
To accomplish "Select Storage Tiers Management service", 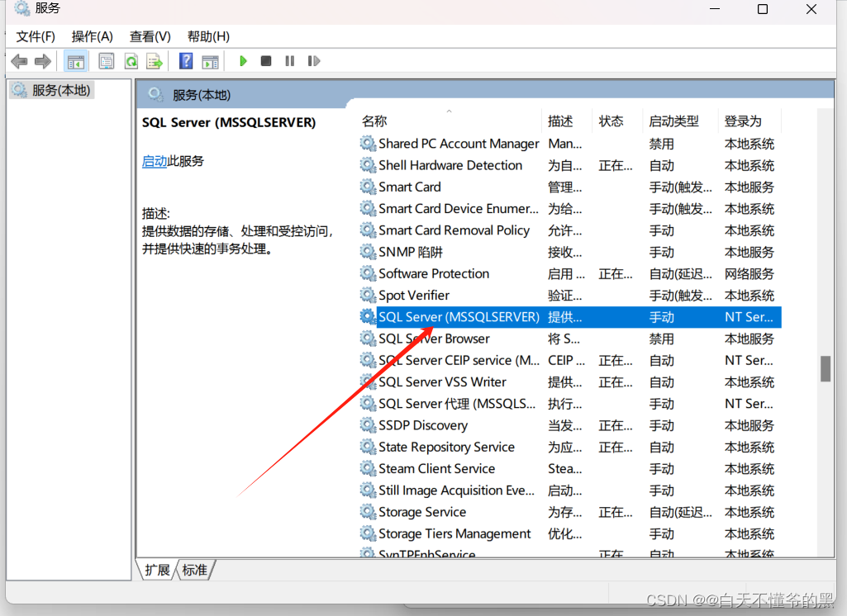I will (570, 533).
